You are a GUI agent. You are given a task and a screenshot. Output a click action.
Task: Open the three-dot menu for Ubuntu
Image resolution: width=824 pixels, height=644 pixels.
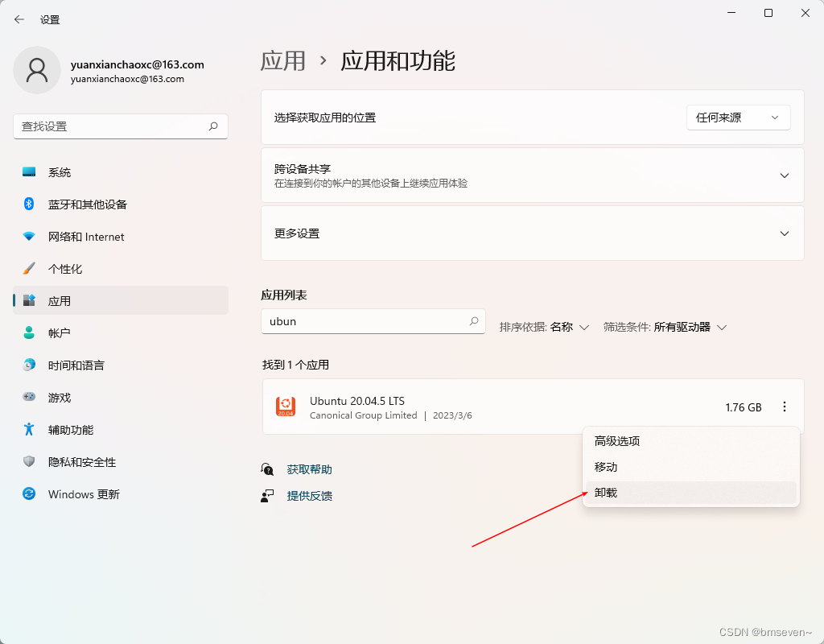[x=785, y=407]
